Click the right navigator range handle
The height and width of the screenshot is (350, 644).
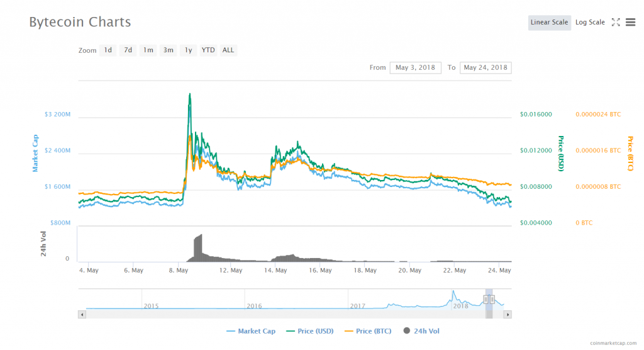[492, 300]
